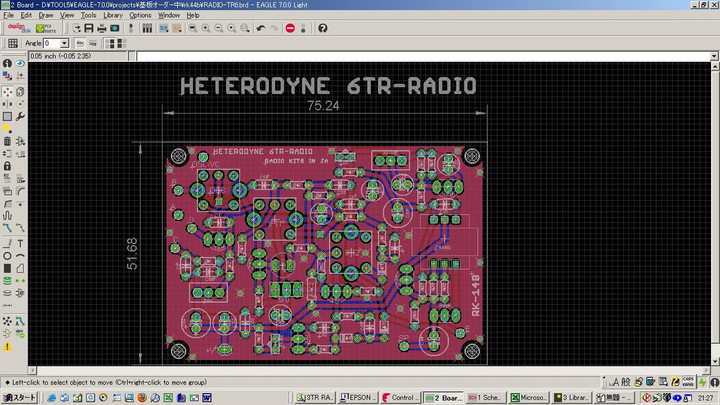Click the Save icon in the toolbar
Screen dimensions: 720x405
pos(88,28)
